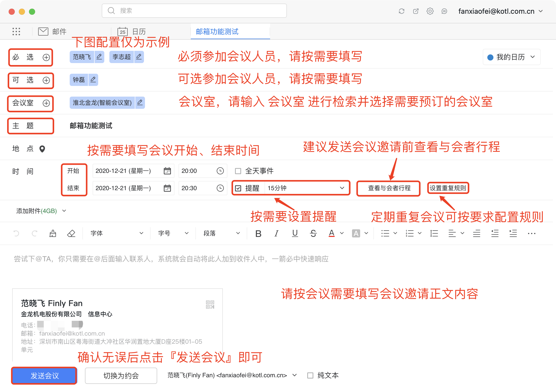Image resolution: width=556 pixels, height=392 pixels.
Task: Open end date calendar picker icon
Action: [167, 188]
